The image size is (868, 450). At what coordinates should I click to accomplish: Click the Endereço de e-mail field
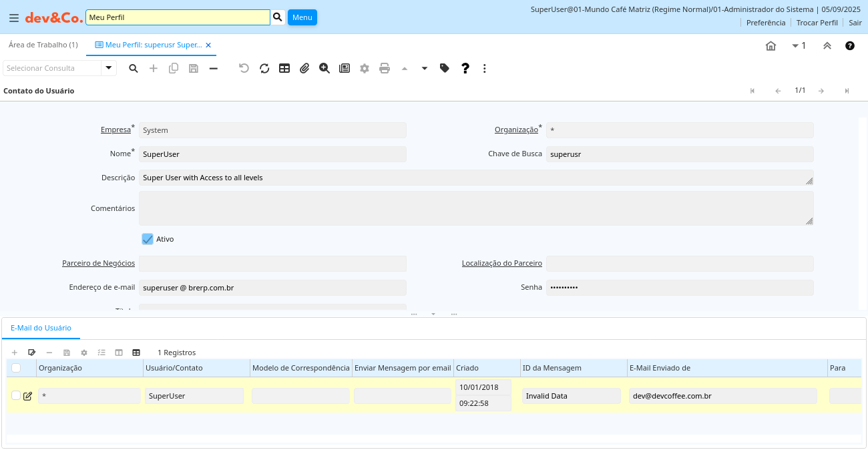(272, 288)
